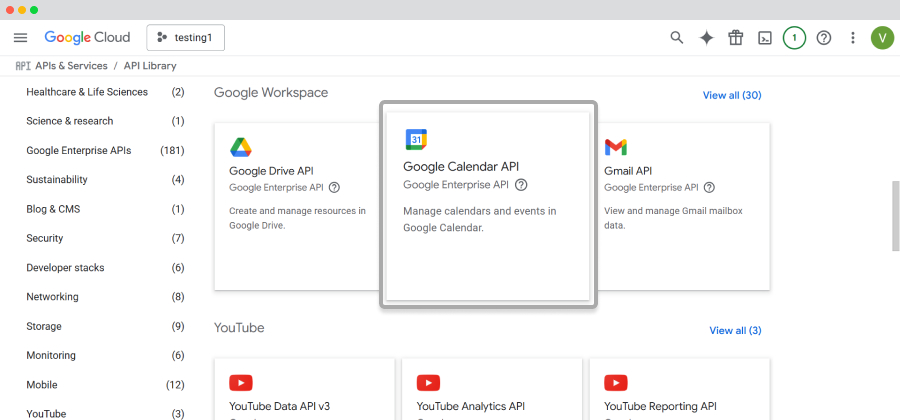Open YouTube Reporting API title
The height and width of the screenshot is (420, 900).
(661, 407)
